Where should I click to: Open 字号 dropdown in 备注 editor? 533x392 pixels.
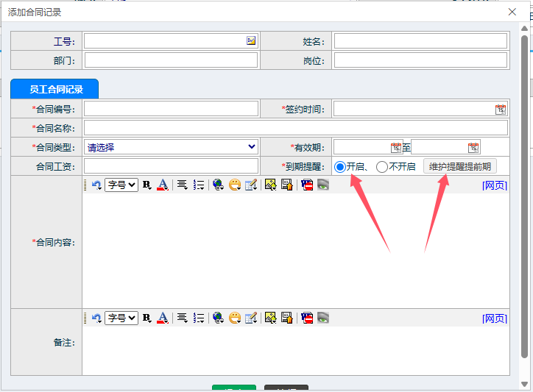(x=121, y=318)
